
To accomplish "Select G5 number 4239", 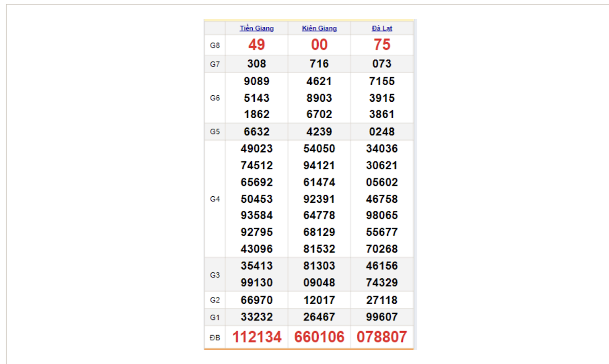I will (319, 132).
